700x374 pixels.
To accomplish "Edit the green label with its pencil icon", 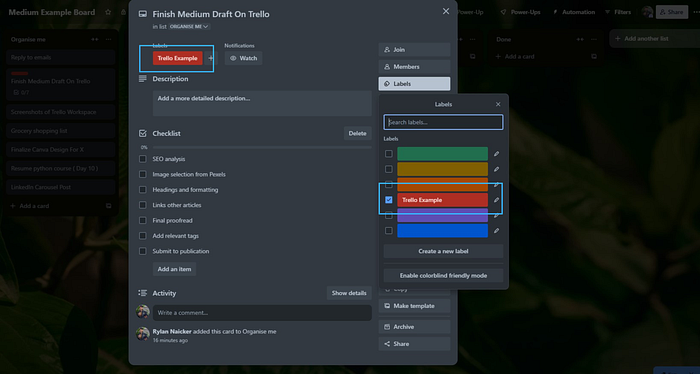I will pos(496,154).
